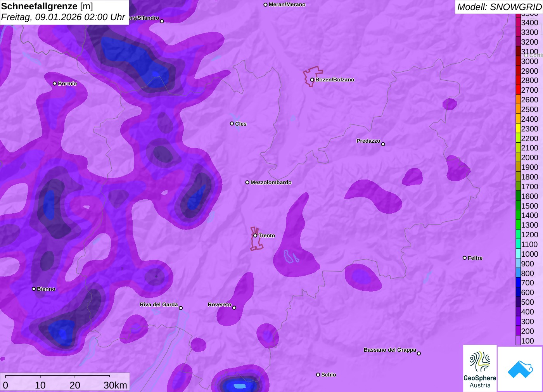Click the Bormio location marker
The height and width of the screenshot is (392, 543).
click(x=55, y=83)
